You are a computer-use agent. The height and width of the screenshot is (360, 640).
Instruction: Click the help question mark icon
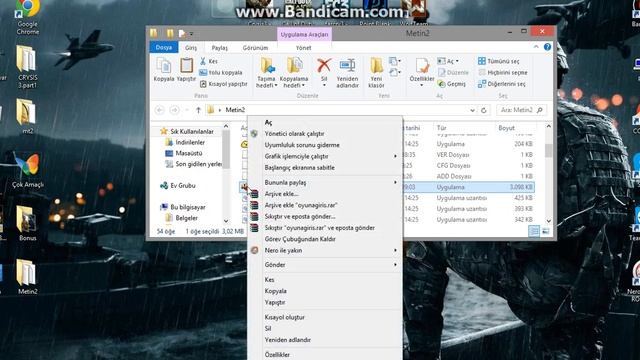click(x=547, y=47)
